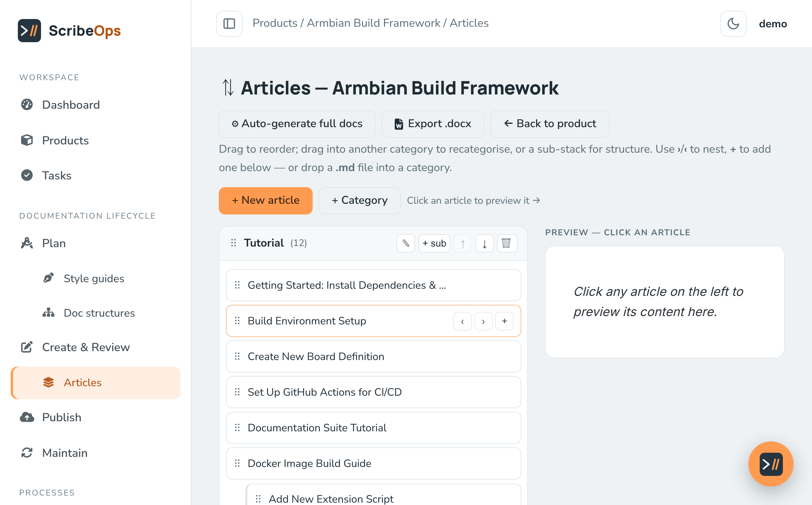Move Tutorial category down
812x505 pixels.
click(x=484, y=243)
